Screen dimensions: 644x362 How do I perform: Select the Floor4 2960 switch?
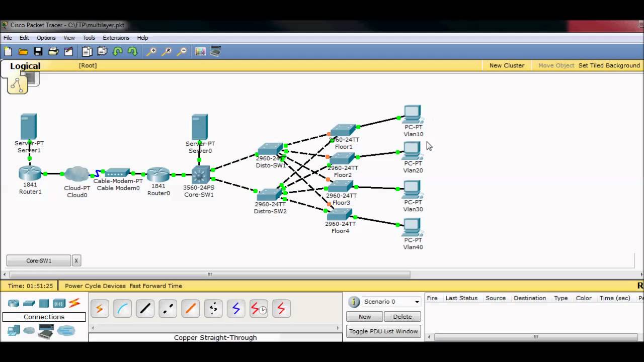click(x=340, y=215)
